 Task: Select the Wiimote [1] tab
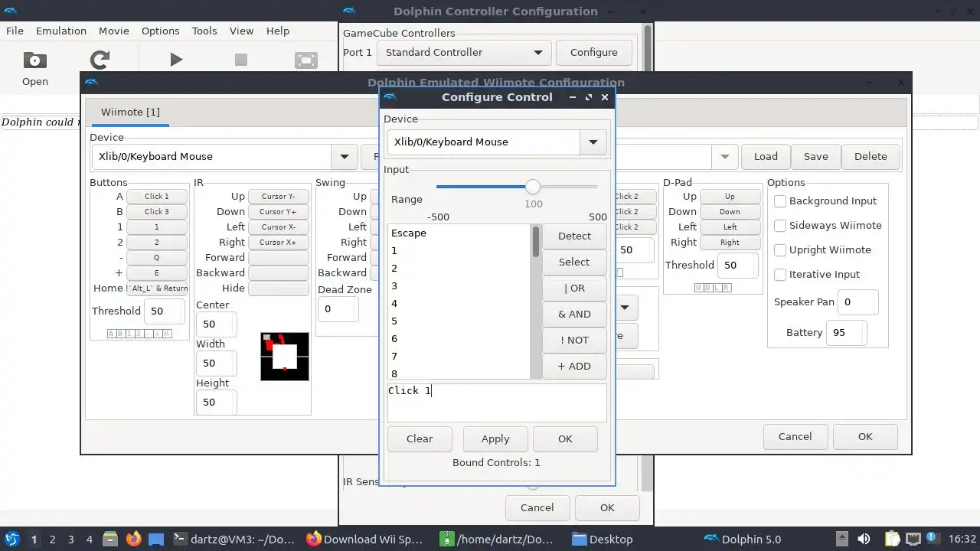[130, 112]
